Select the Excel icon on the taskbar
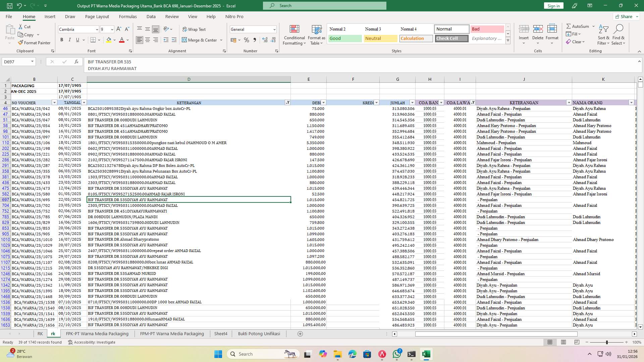This screenshot has height=362, width=644. [x=426, y=354]
